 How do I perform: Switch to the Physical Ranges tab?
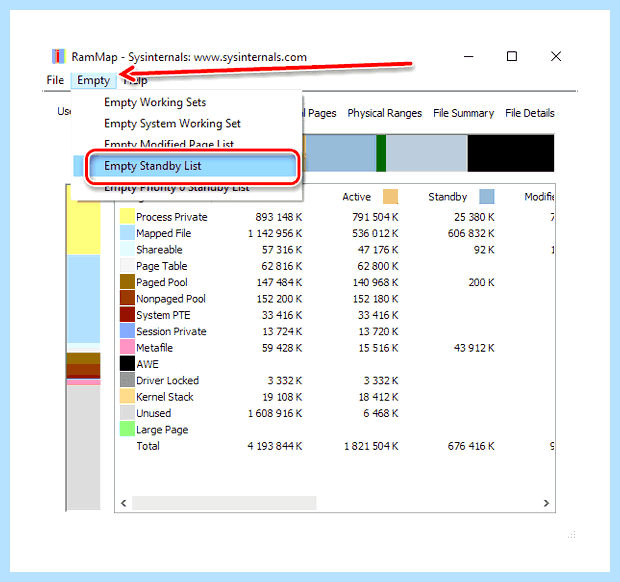pos(384,113)
